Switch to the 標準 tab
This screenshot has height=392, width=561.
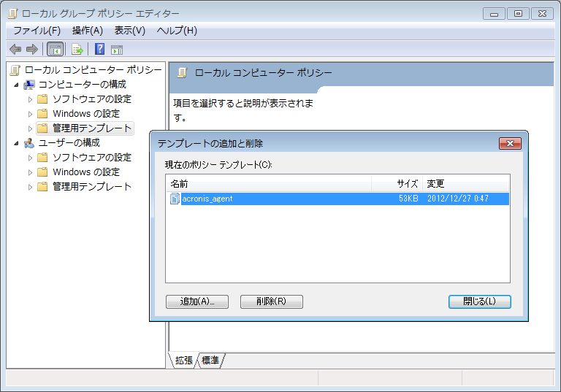[x=210, y=361]
